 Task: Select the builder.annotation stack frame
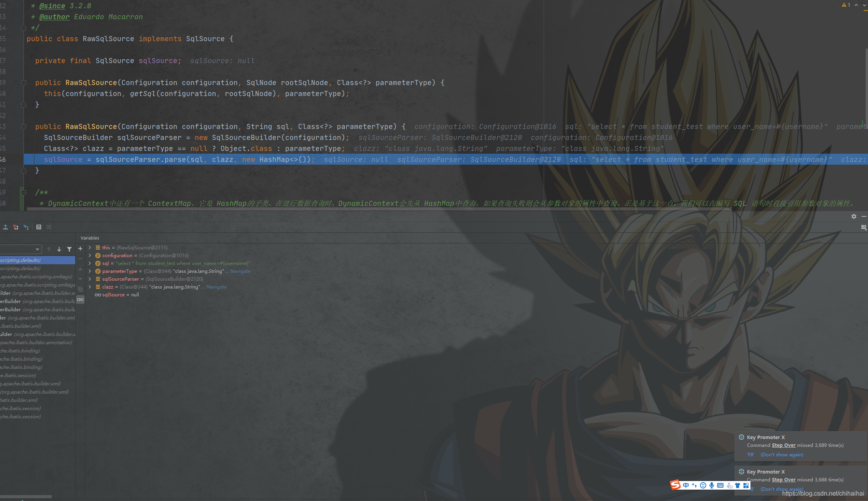point(38,343)
